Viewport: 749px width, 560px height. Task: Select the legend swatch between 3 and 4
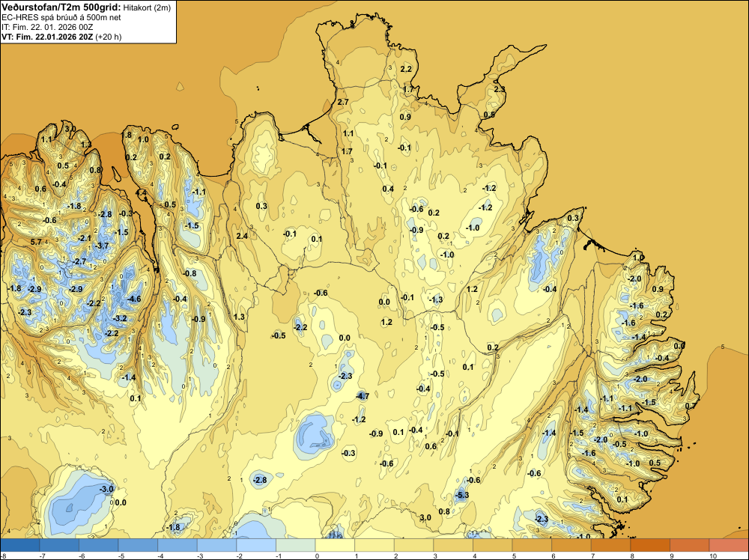coord(453,545)
